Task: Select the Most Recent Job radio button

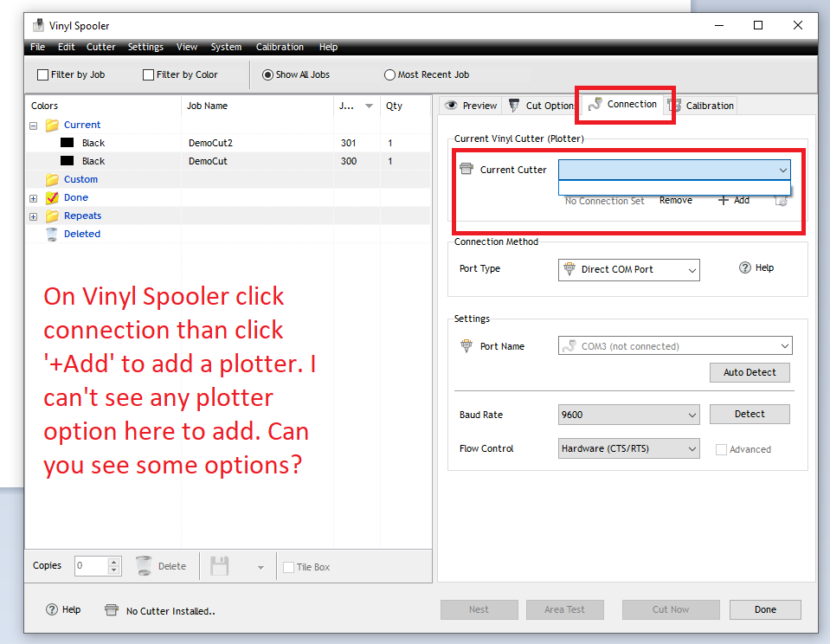Action: [x=389, y=74]
